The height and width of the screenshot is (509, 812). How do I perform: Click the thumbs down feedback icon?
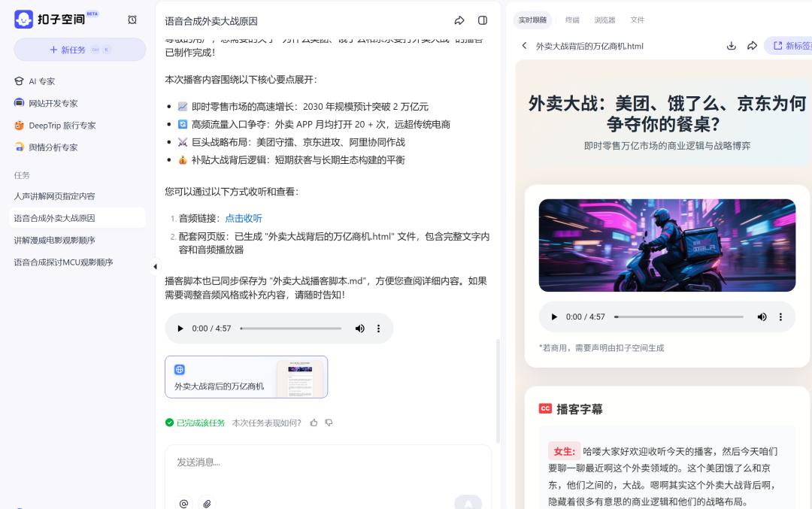point(329,423)
